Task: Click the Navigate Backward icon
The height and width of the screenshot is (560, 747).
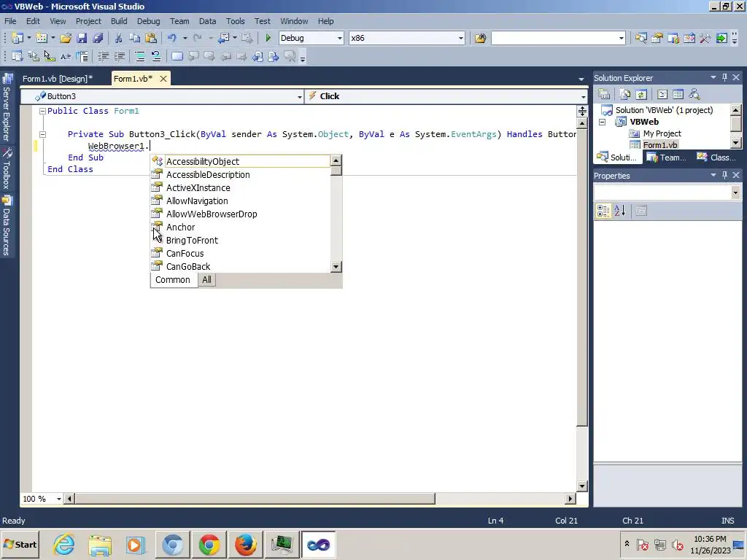Action: (224, 38)
